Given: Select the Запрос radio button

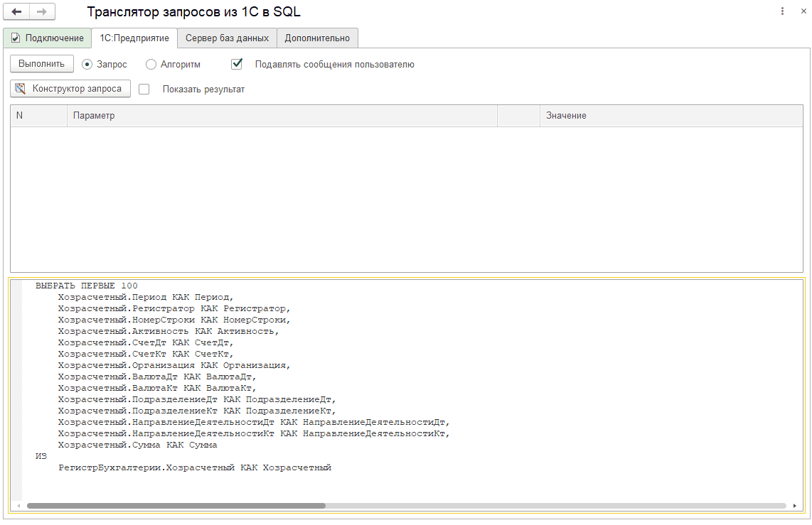Looking at the screenshot, I should (86, 63).
